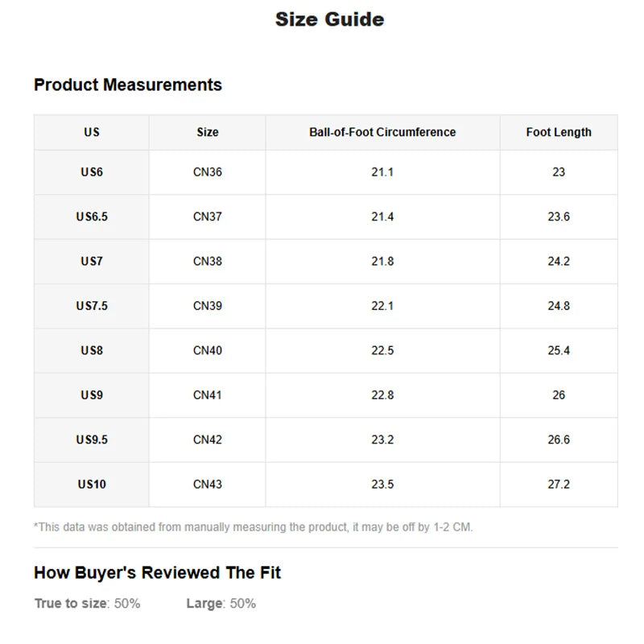This screenshot has width=644, height=644.
Task: Click the 21.1 circumference value
Action: click(x=382, y=172)
